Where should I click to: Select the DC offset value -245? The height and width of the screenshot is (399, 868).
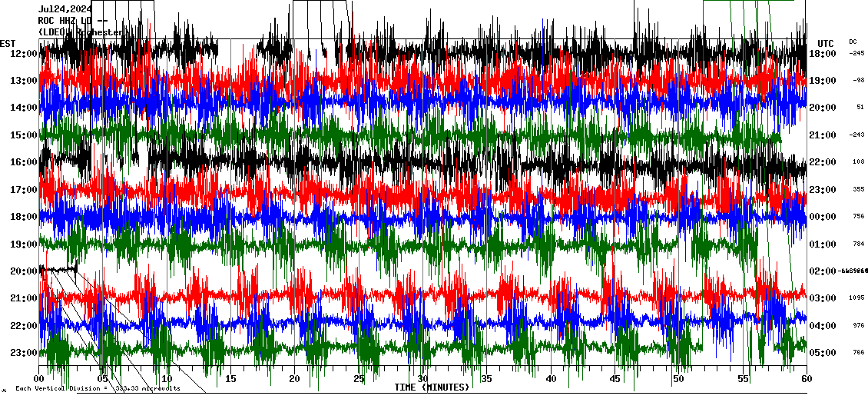click(856, 54)
